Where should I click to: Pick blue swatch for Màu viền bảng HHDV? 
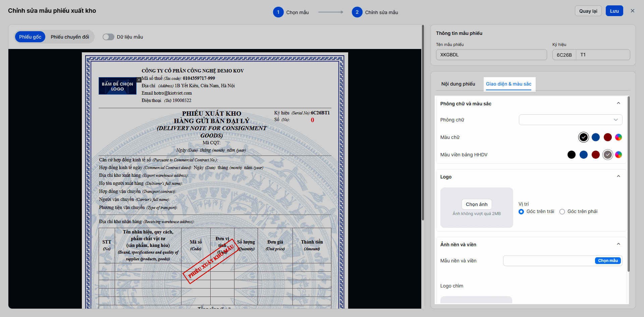(x=584, y=155)
